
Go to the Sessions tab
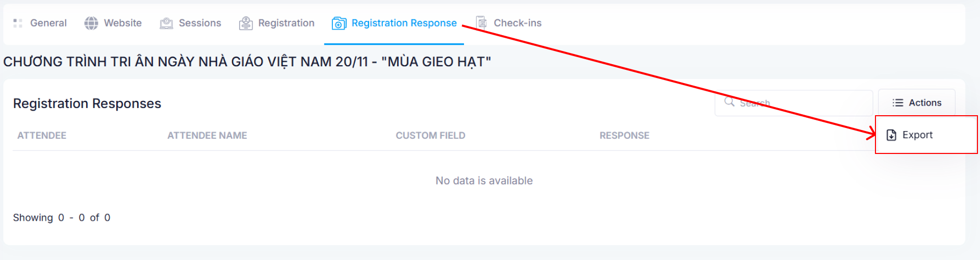(x=199, y=23)
